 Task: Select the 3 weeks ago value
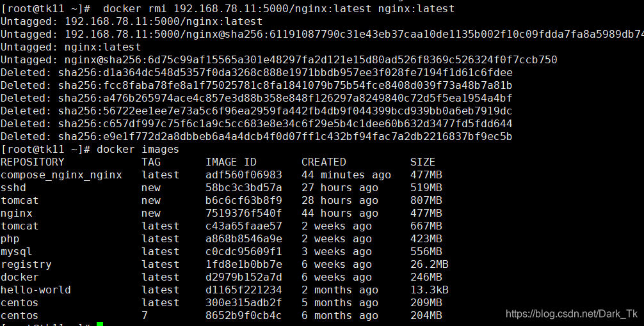(336, 251)
